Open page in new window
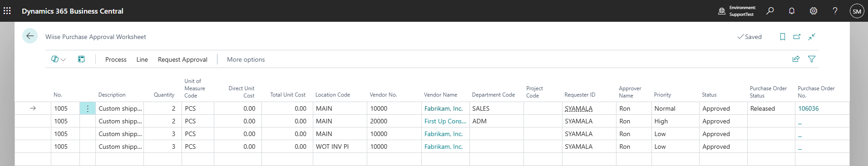 point(797,37)
